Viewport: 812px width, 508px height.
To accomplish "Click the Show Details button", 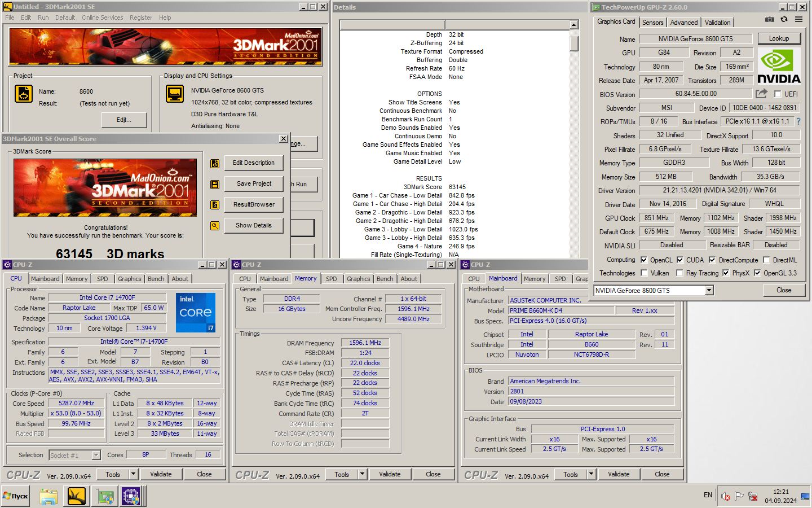I will 254,225.
